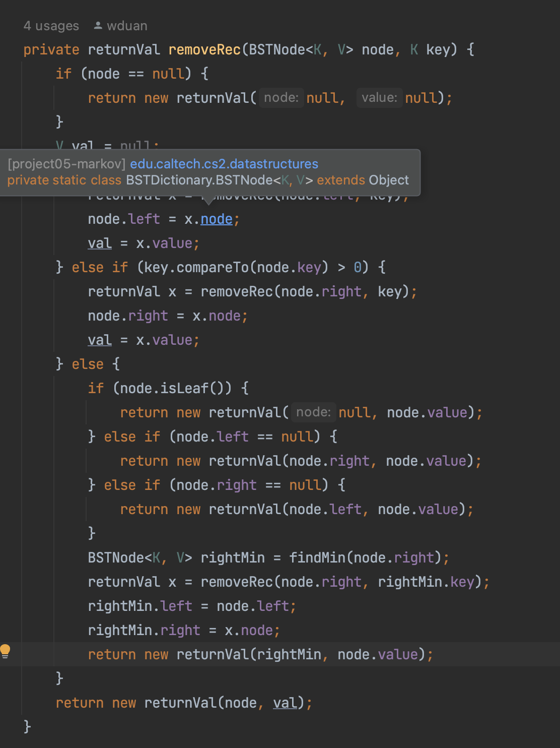This screenshot has height=748, width=560.
Task: Click the yellow light bulb quick-fix icon
Action: 6,651
